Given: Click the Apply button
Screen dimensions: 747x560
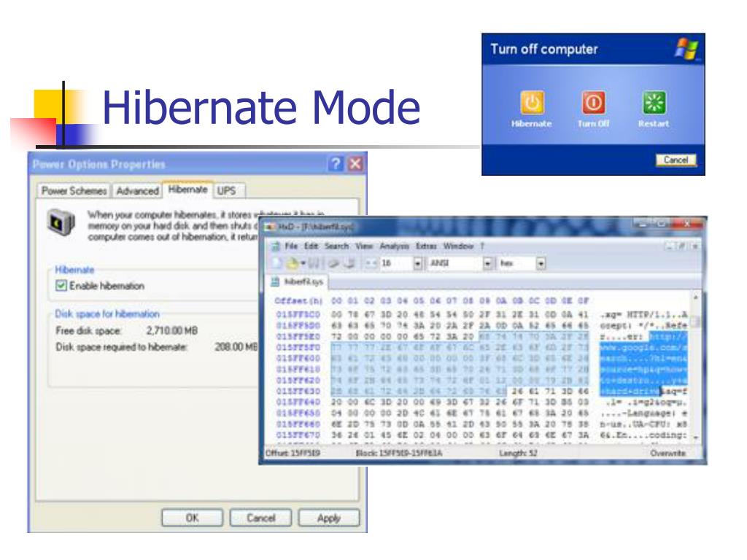Looking at the screenshot, I should (328, 518).
